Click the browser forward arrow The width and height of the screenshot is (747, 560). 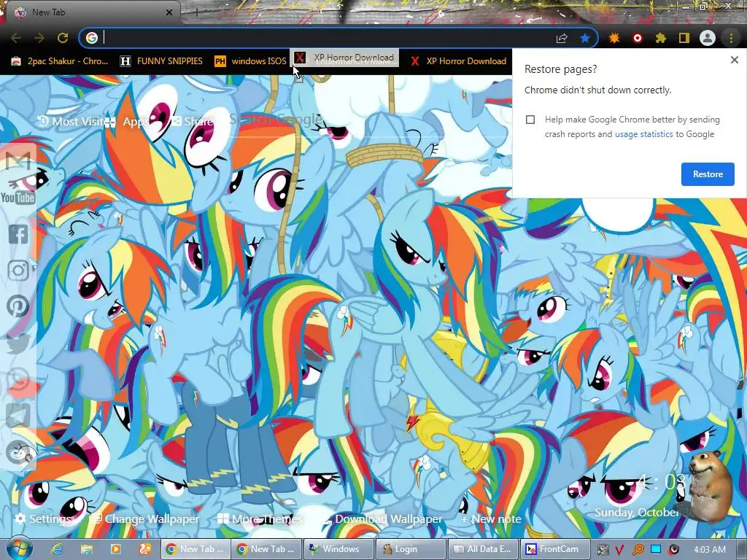(x=39, y=38)
